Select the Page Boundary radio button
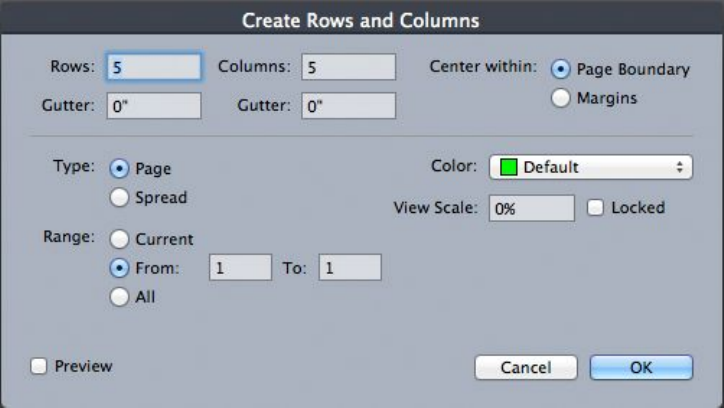The width and height of the screenshot is (724, 408). (561, 71)
